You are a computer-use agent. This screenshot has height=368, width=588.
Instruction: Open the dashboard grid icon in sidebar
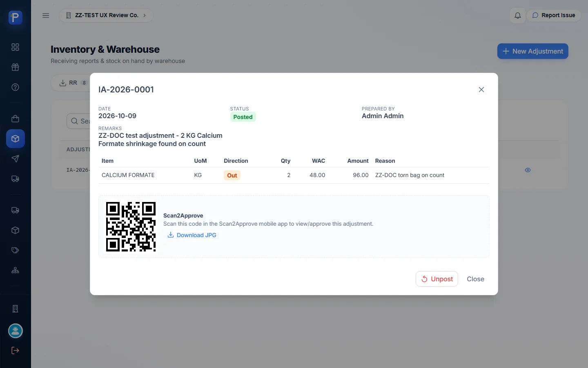pos(15,47)
